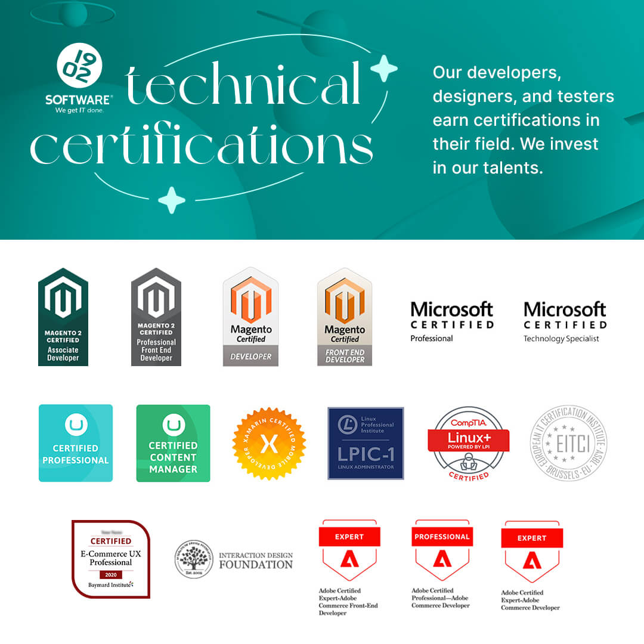
Task: Click the LPIC-1 Linux Administrator badge
Action: 366,443
